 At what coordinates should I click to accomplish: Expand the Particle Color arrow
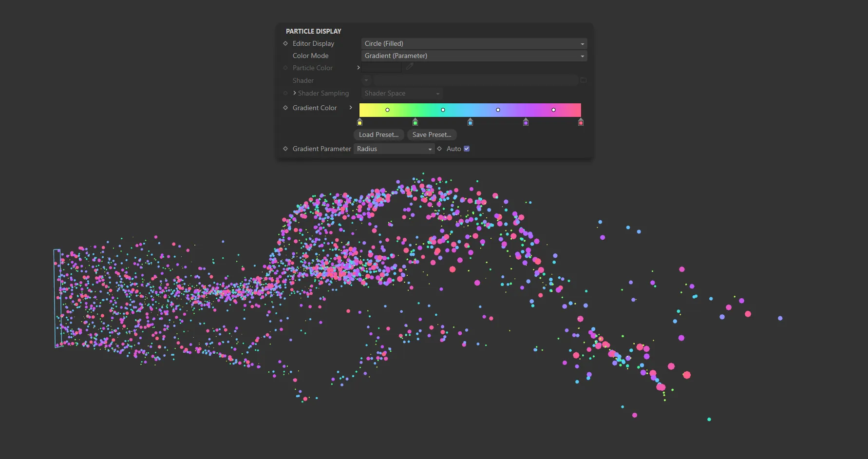(x=359, y=68)
